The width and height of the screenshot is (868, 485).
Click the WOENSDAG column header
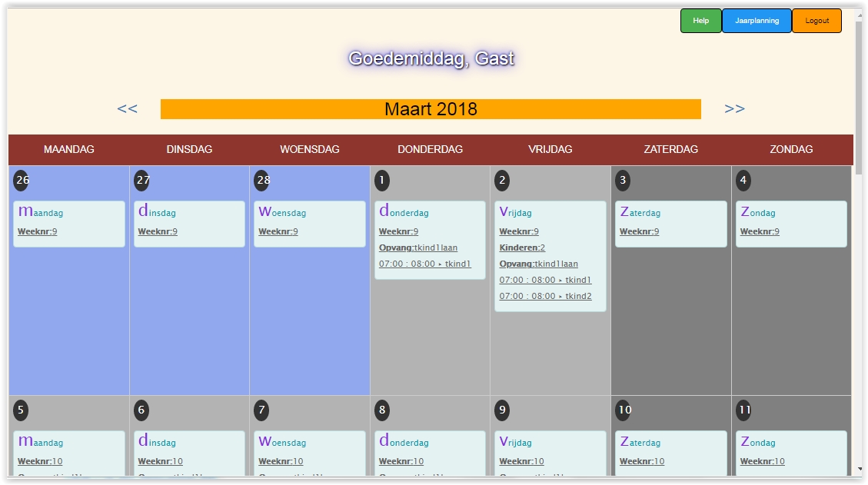309,149
